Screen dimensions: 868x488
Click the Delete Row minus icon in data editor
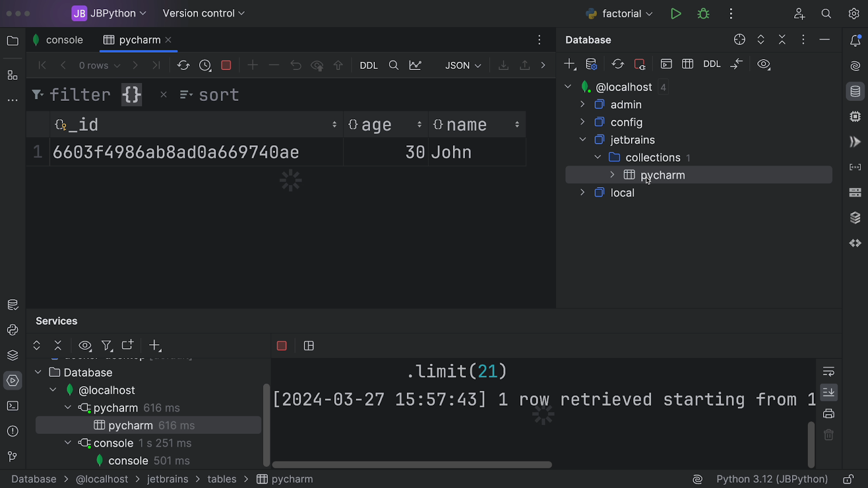point(274,66)
